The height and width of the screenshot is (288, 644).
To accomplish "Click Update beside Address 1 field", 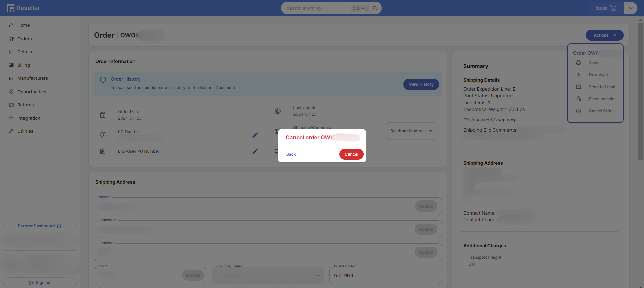I will pos(426,229).
